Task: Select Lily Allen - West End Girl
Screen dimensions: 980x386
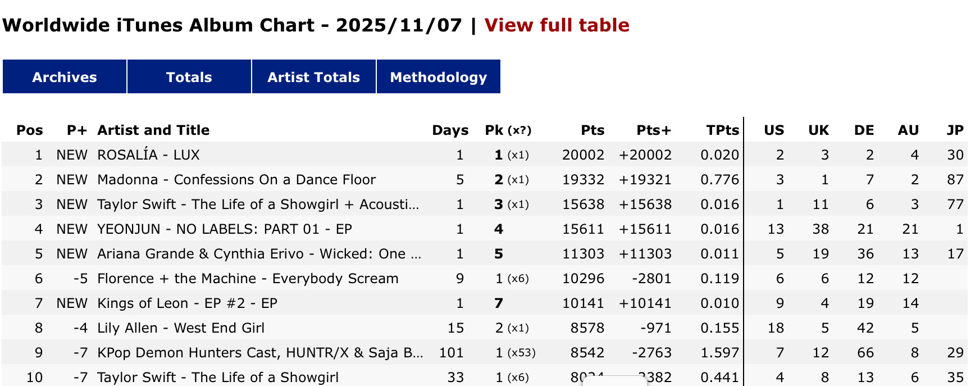Action: tap(181, 328)
